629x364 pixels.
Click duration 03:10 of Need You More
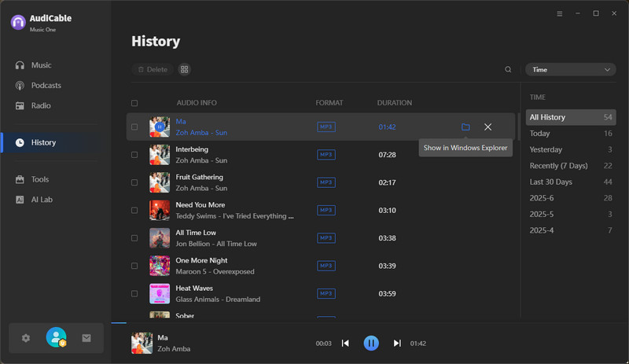pos(387,210)
